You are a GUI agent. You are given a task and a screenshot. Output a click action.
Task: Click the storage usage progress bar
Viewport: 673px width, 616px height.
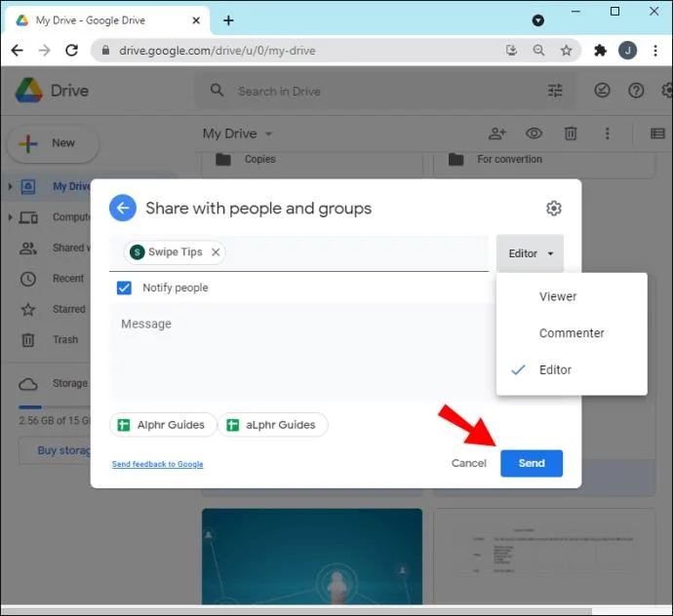54,406
